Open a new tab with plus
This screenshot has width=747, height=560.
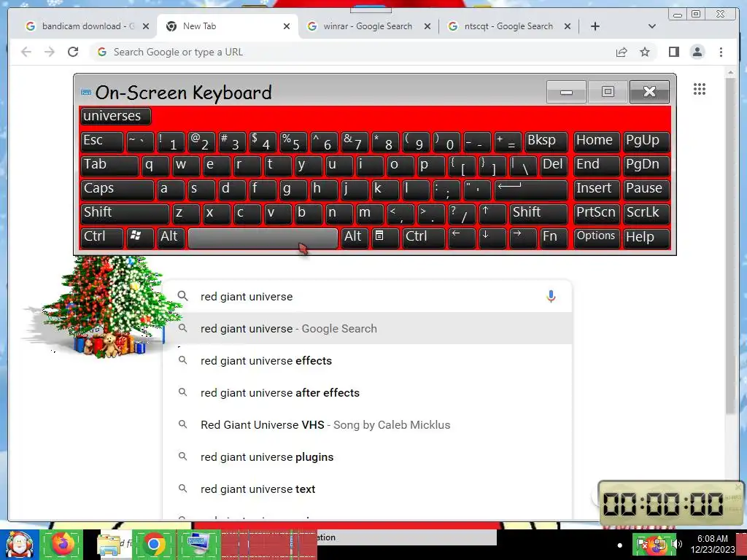pos(595,26)
